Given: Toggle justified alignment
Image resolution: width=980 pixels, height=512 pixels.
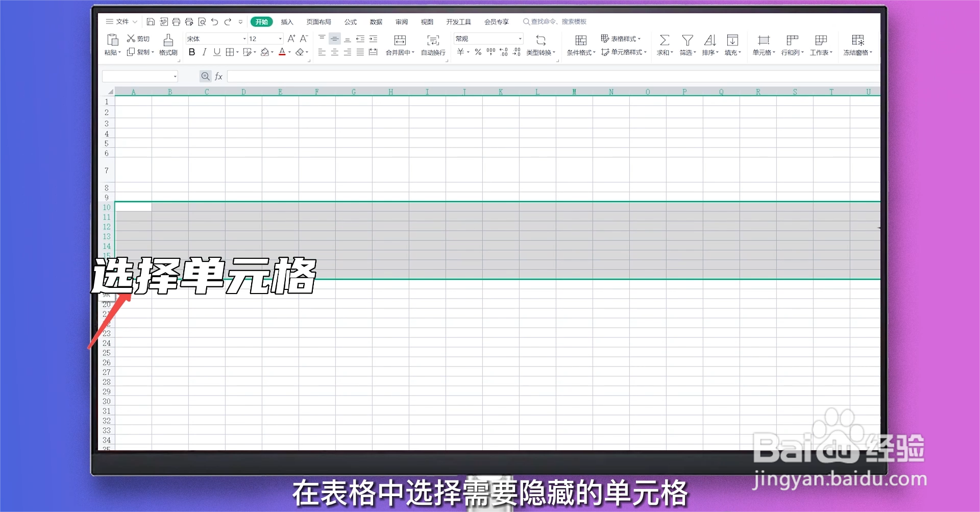Looking at the screenshot, I should click(x=360, y=52).
